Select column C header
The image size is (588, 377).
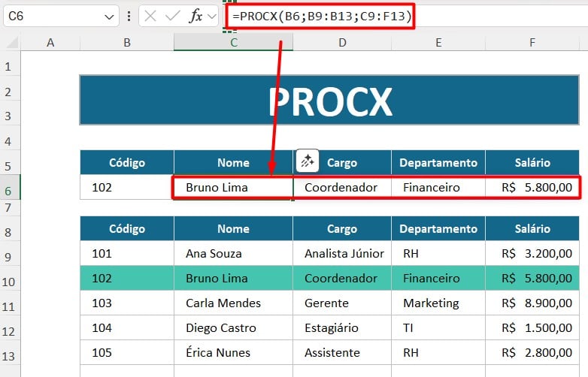[234, 42]
